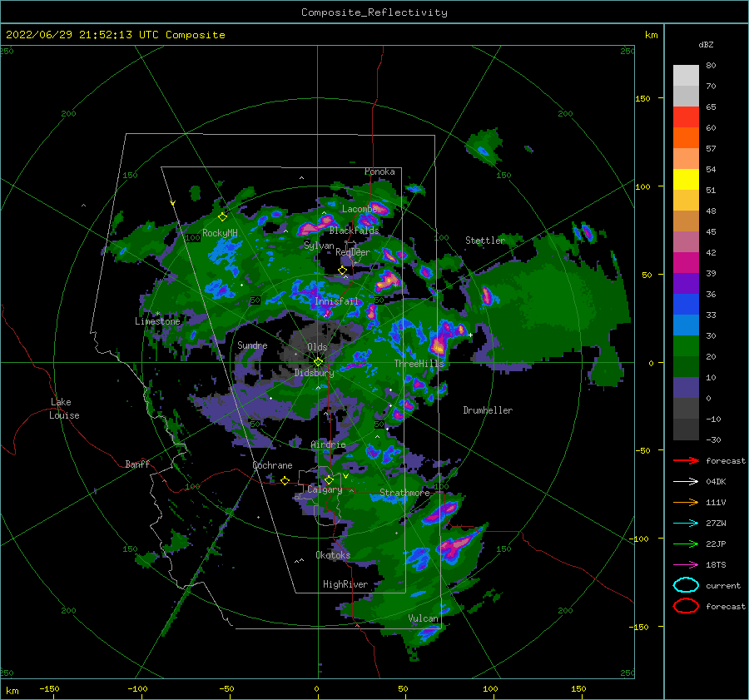This screenshot has height=700, width=749.
Task: Click the Composite_Reflectivity title
Action: pyautogui.click(x=374, y=12)
